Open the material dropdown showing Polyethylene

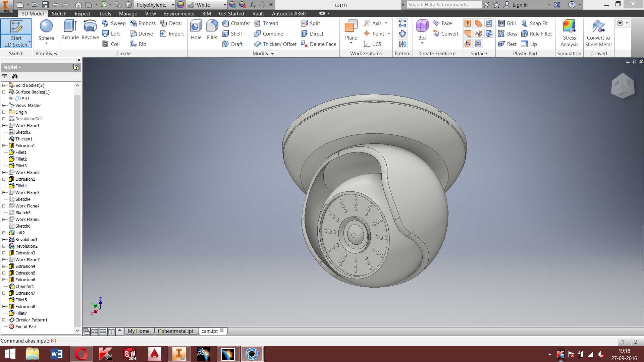point(155,5)
